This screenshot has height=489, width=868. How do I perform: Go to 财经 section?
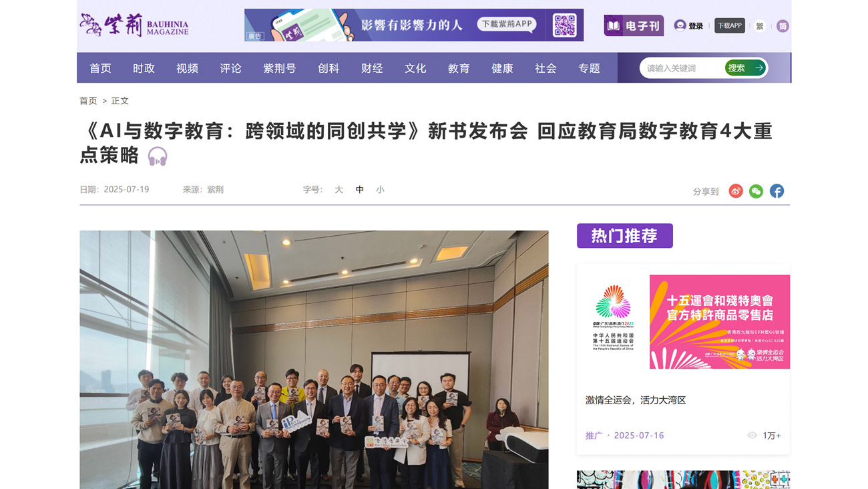pos(372,68)
